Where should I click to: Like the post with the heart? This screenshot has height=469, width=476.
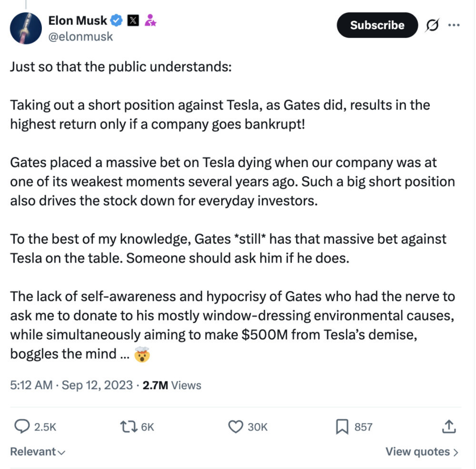coord(236,427)
